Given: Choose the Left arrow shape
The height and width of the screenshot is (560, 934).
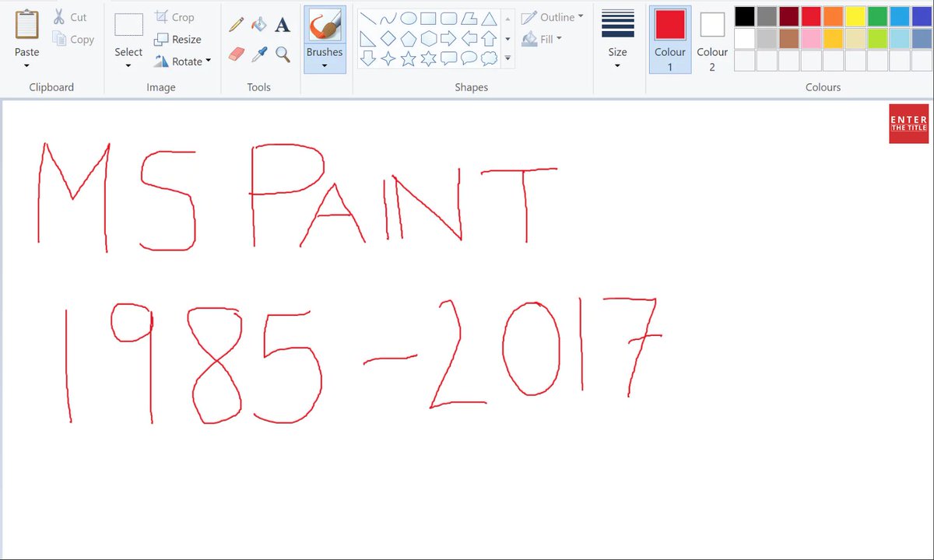Looking at the screenshot, I should [x=469, y=39].
